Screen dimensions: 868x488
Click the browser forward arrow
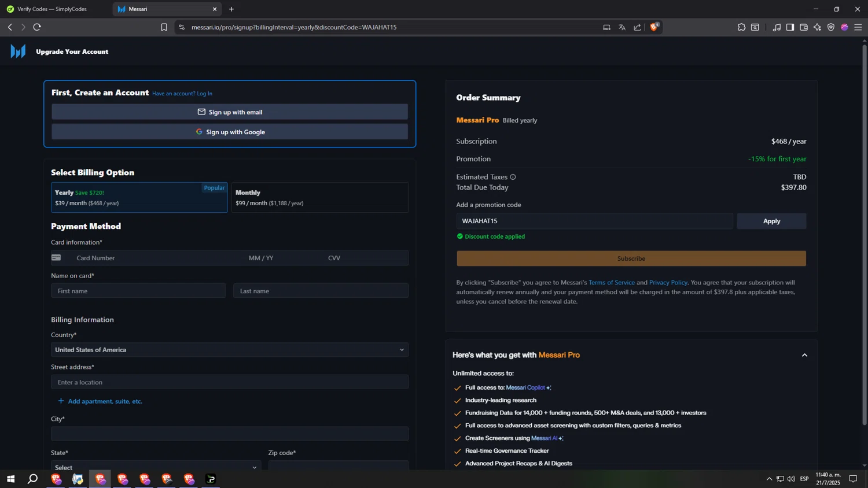pos(23,27)
